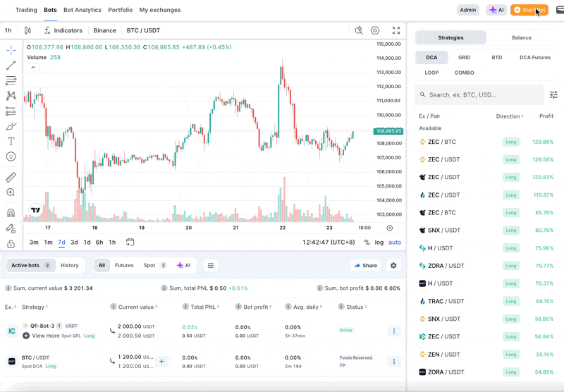Activate the magnet snap tool

(11, 213)
